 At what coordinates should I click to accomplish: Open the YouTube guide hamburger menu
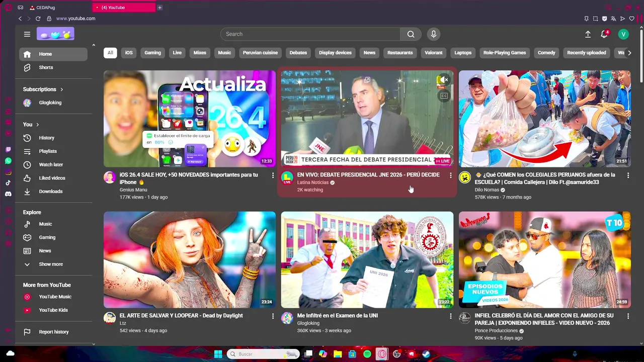(x=27, y=34)
